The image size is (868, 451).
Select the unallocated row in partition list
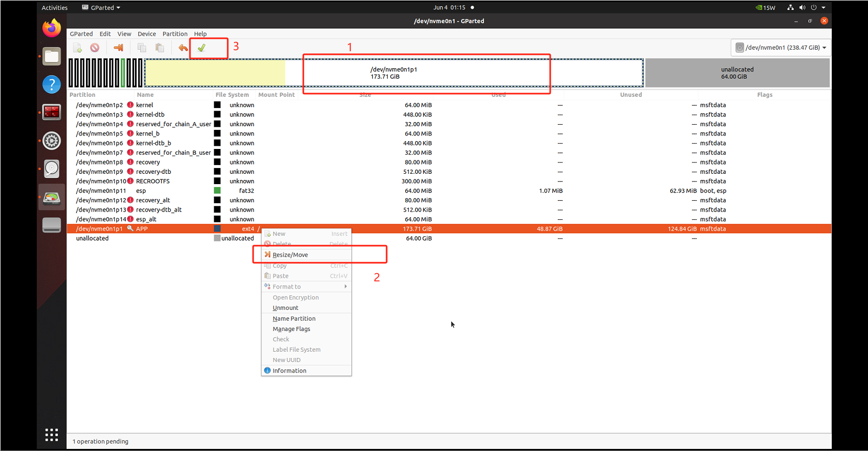tap(449, 238)
